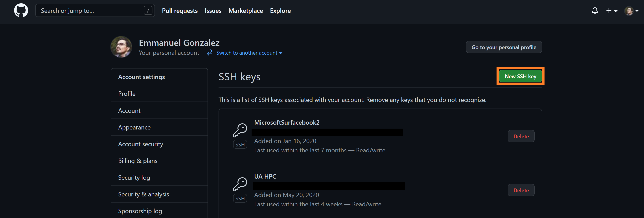
Task: Click the GitHub Octocat logo
Action: (21, 11)
